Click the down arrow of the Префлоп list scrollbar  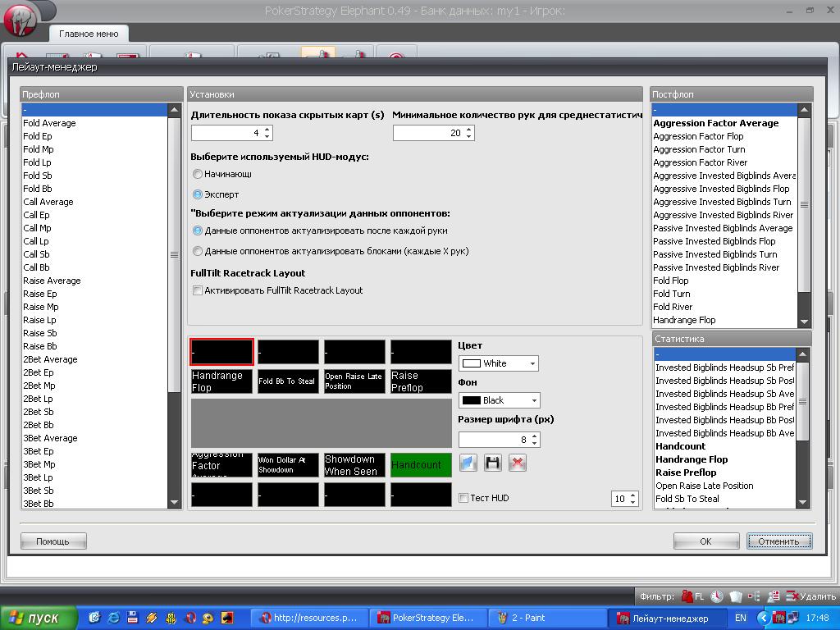(x=174, y=503)
